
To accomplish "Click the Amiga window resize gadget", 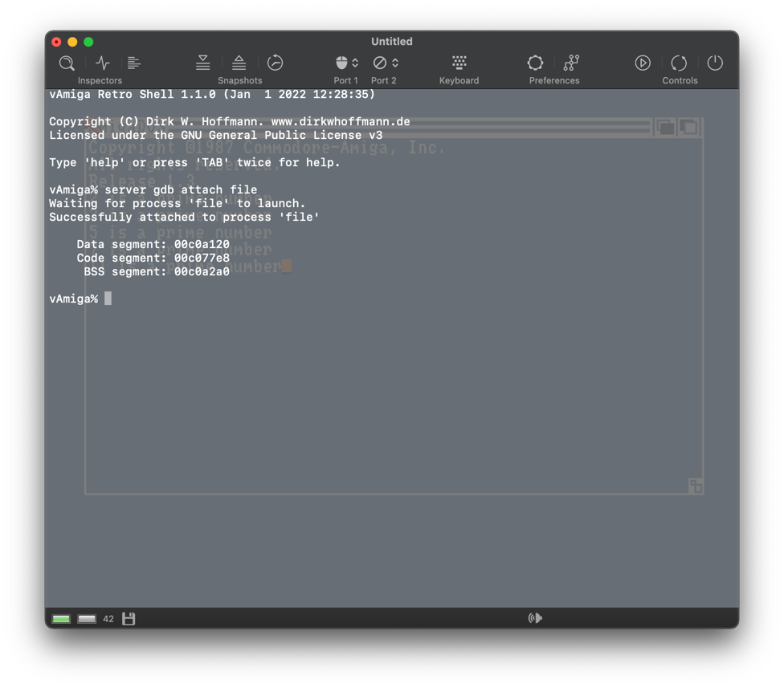I will pyautogui.click(x=696, y=486).
